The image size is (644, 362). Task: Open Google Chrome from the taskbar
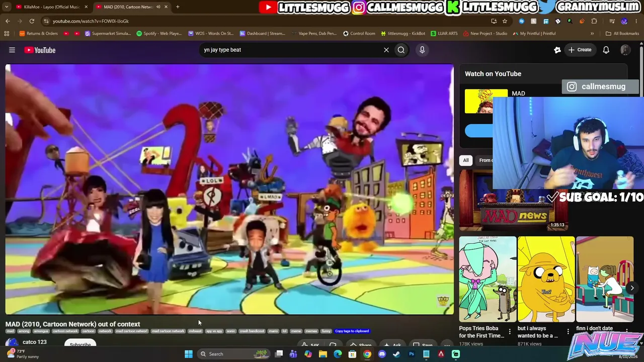click(367, 354)
